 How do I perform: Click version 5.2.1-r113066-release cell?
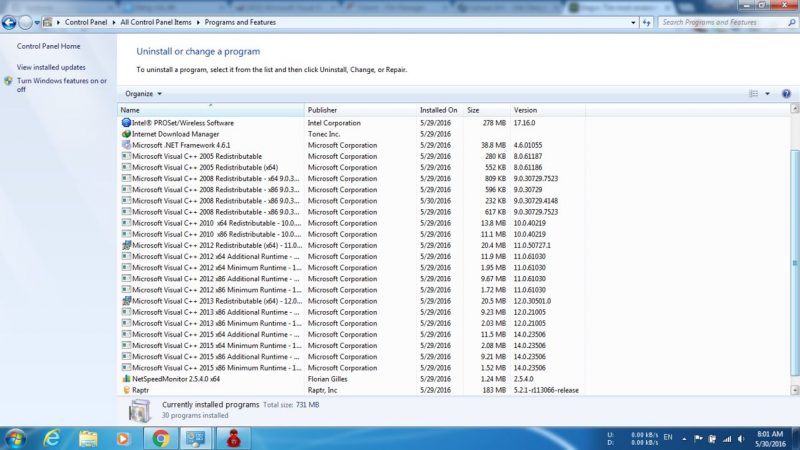point(546,390)
